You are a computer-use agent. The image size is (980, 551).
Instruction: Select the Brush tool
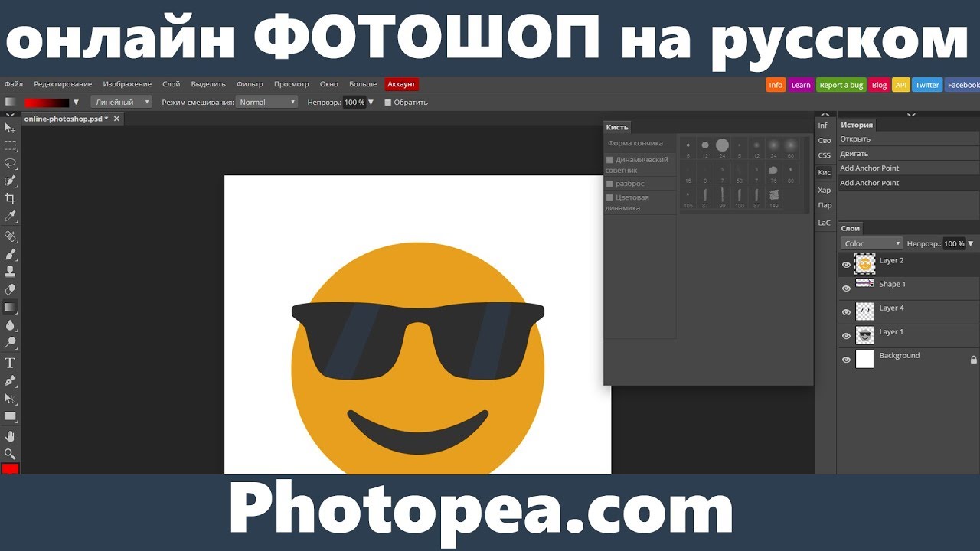[x=10, y=254]
